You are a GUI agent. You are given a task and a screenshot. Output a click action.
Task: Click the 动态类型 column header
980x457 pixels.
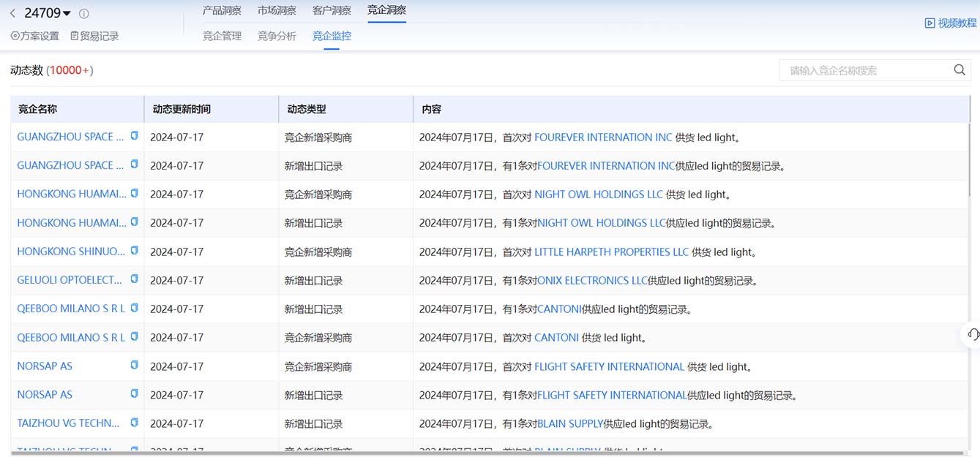(x=307, y=109)
